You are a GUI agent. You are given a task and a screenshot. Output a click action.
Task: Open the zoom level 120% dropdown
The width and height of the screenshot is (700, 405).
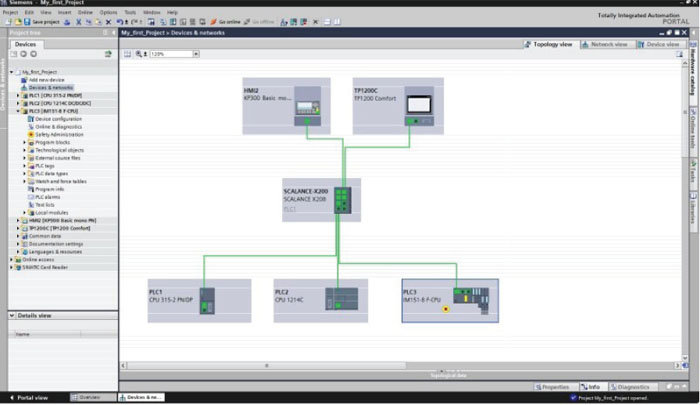[196, 54]
